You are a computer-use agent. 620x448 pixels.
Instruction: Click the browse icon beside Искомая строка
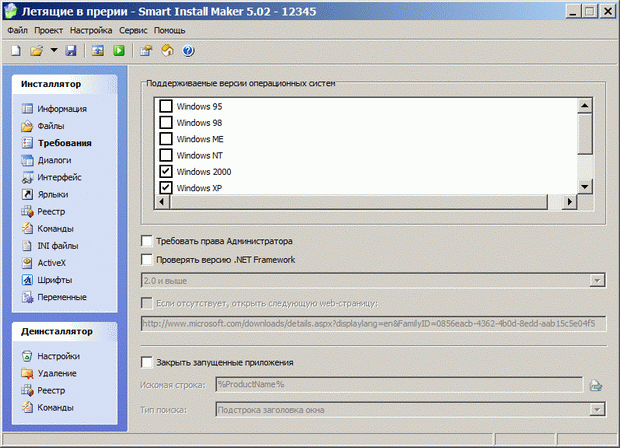tap(597, 385)
